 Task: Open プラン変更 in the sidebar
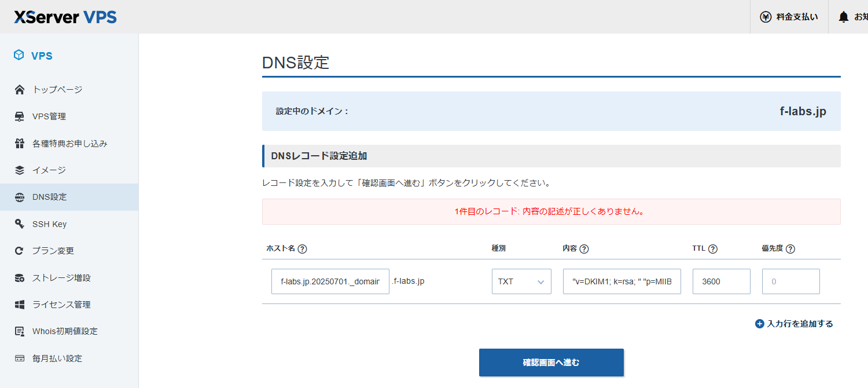point(53,251)
